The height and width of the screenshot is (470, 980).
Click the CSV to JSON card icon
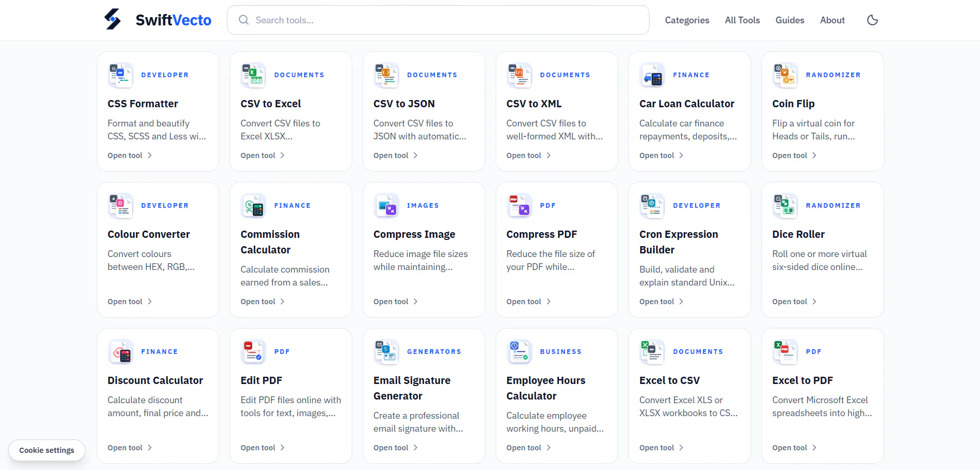(386, 75)
